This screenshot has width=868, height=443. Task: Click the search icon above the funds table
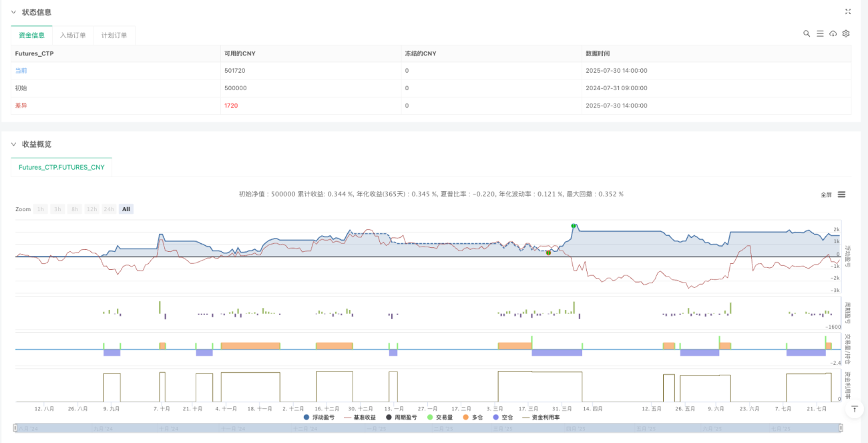[x=807, y=33]
